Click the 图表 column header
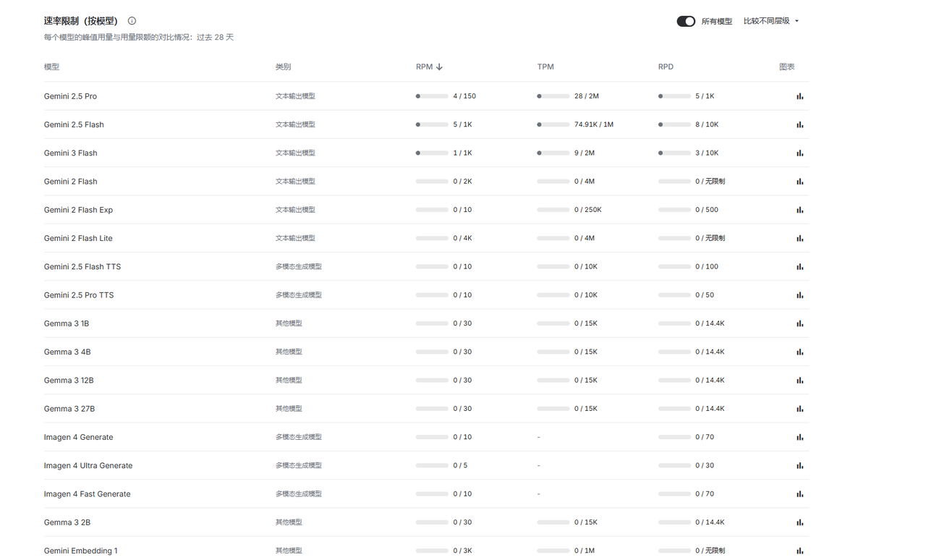Viewport: 926px width, 560px height. [786, 67]
